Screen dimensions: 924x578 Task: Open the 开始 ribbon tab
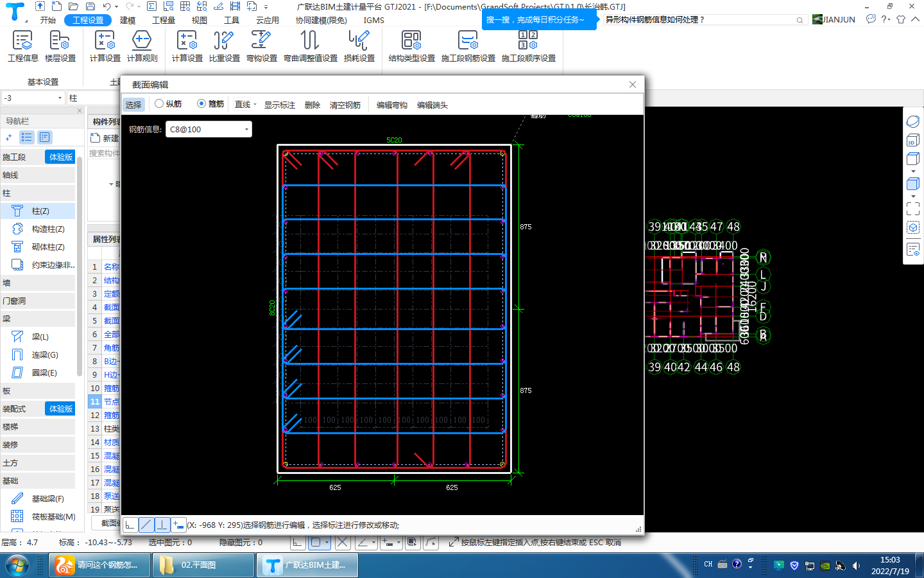click(48, 20)
